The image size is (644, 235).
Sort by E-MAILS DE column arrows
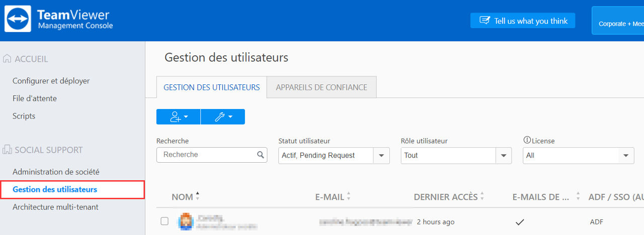(x=578, y=196)
